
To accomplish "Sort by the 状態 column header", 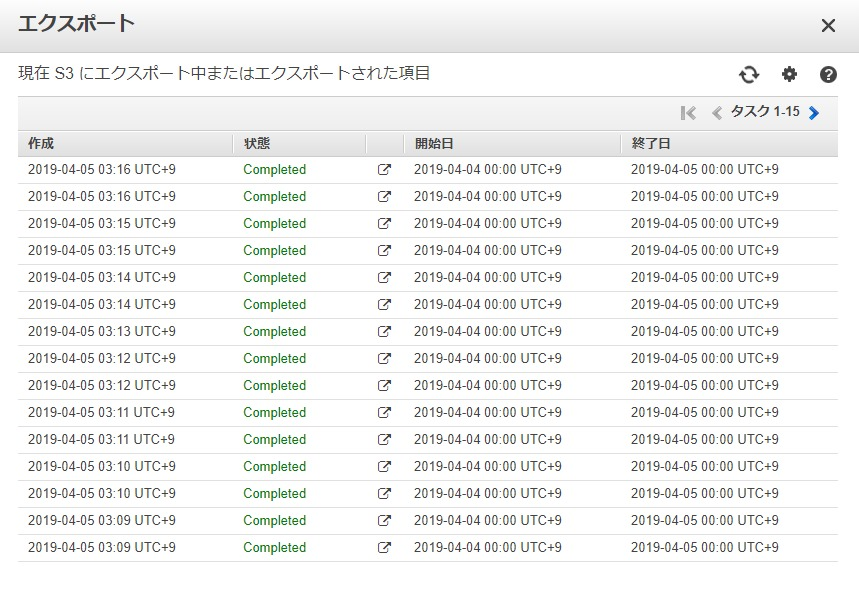I will (x=257, y=144).
